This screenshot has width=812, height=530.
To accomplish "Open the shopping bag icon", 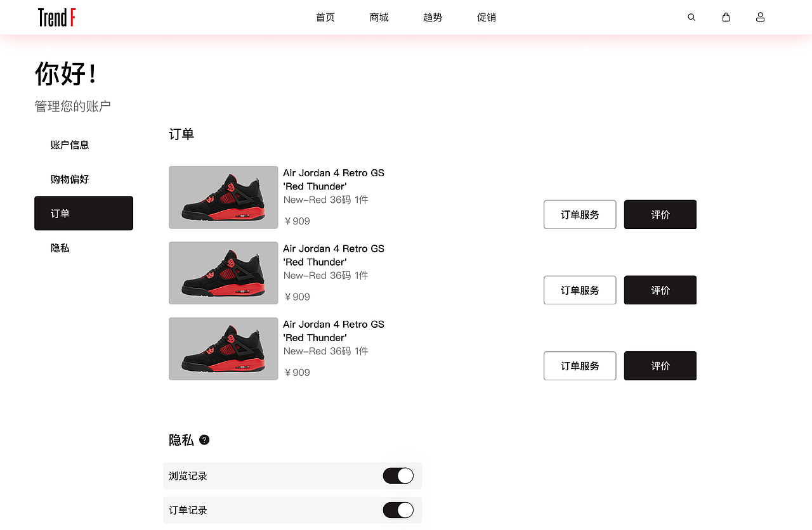I will (x=726, y=18).
